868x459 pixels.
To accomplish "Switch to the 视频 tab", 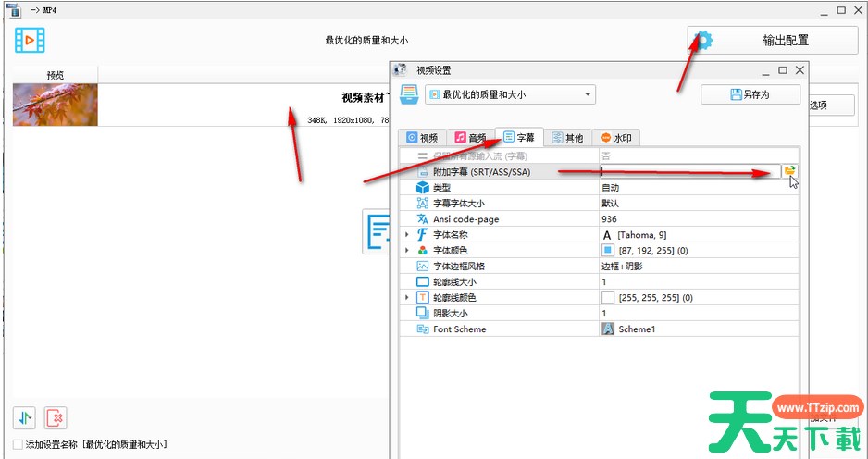I will 422,137.
